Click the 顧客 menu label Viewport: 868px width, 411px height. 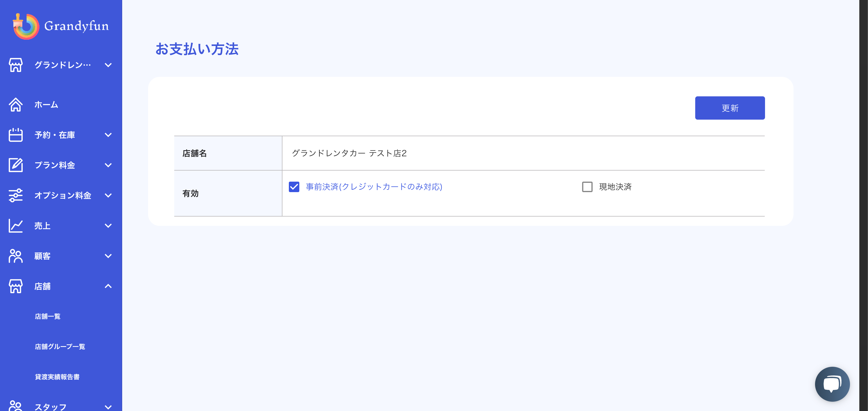[x=42, y=256]
